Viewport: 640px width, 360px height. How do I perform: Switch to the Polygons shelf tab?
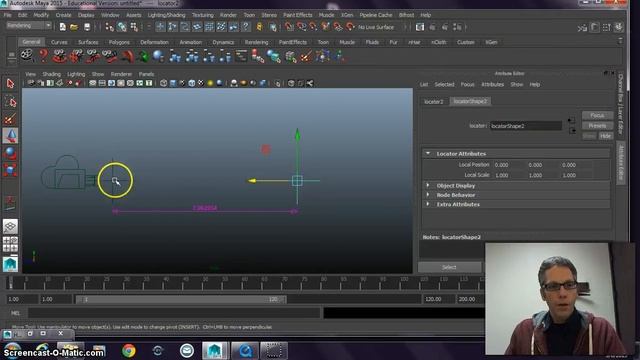[119, 42]
